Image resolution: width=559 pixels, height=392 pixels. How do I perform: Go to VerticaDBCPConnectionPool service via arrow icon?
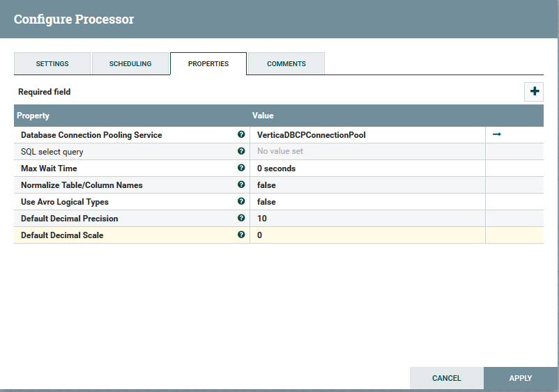tap(497, 134)
